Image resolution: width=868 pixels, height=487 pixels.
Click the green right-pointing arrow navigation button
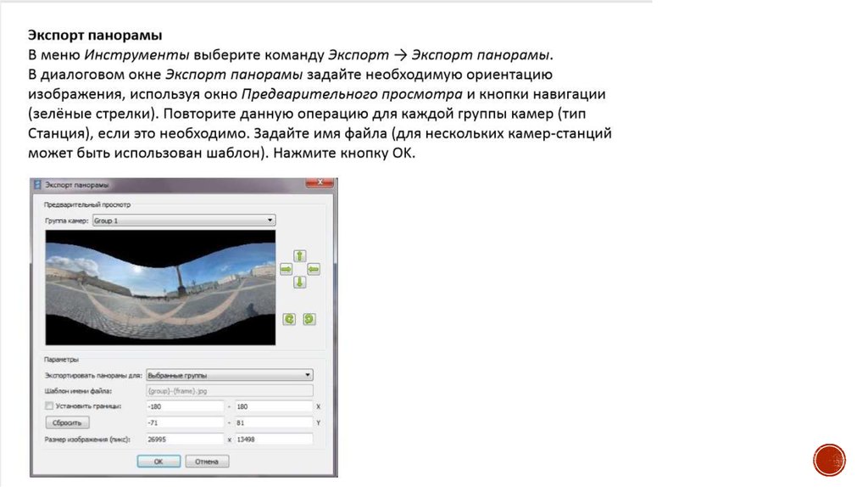[x=286, y=269]
